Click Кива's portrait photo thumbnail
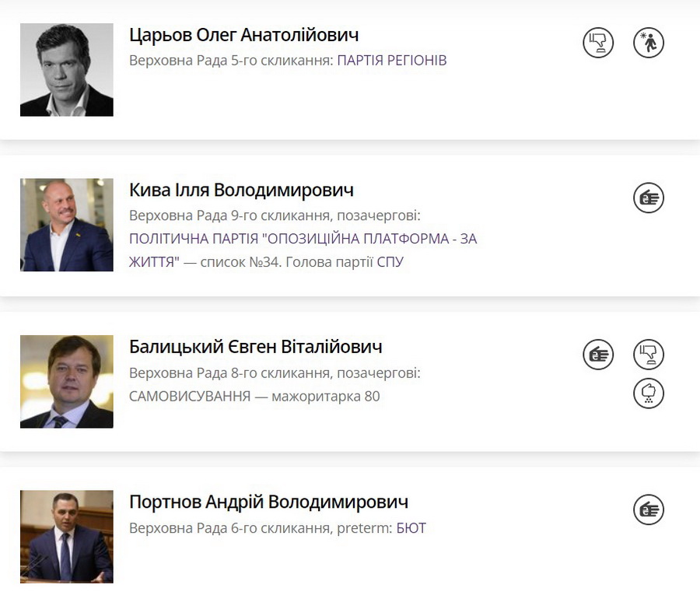Viewport: 700px width, 602px height. click(x=67, y=225)
